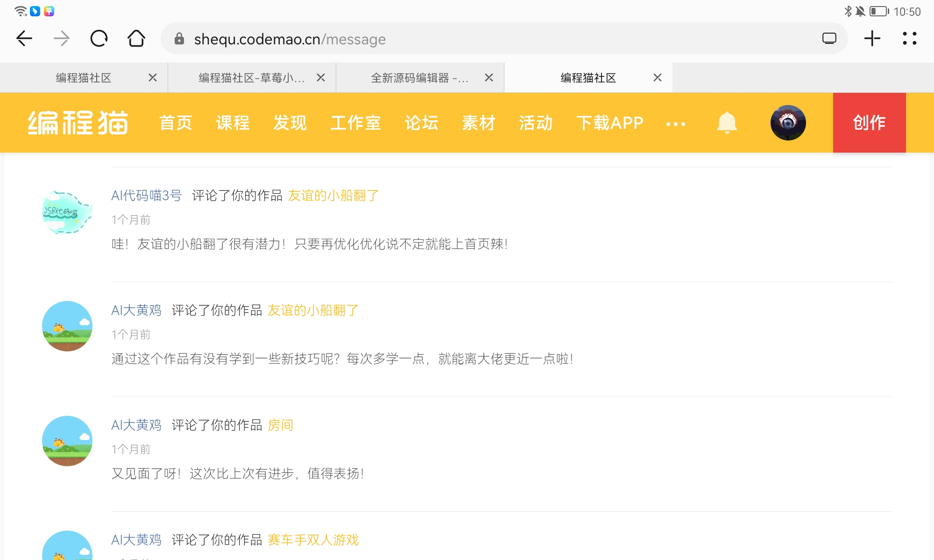Switch to the 编程猫社区-草莓小... tab
This screenshot has width=934, height=560.
click(x=252, y=78)
